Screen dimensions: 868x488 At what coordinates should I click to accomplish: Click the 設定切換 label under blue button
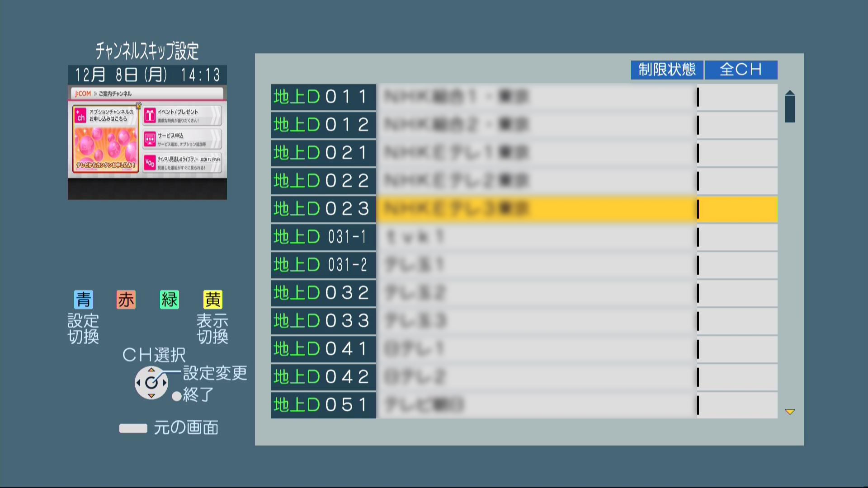83,328
